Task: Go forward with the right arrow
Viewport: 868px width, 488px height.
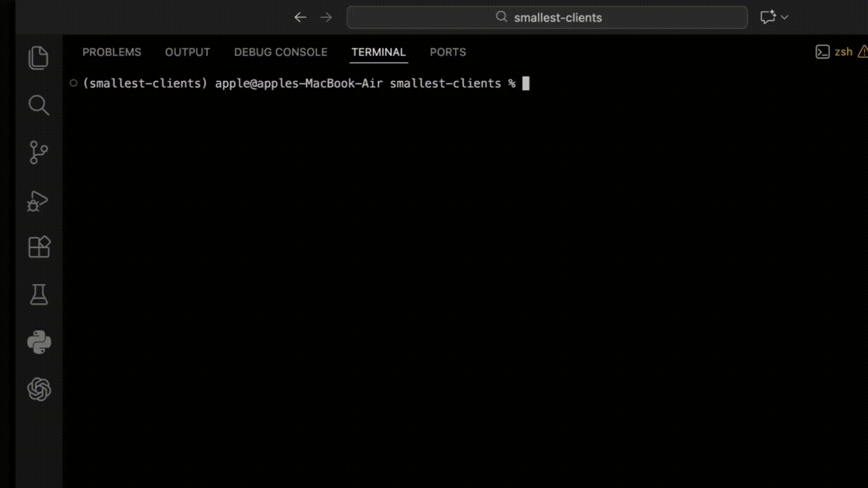Action: [326, 18]
